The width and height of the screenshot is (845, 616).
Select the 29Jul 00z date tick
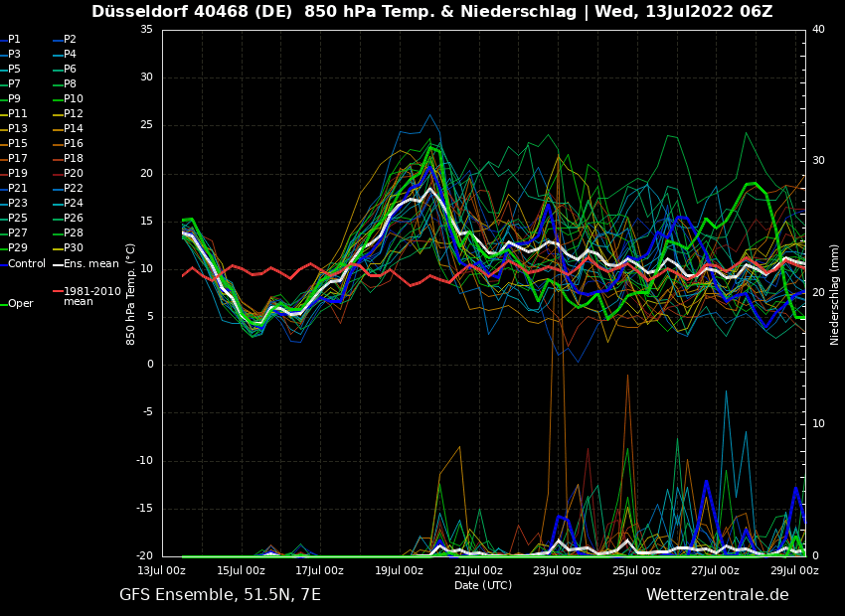click(x=793, y=571)
